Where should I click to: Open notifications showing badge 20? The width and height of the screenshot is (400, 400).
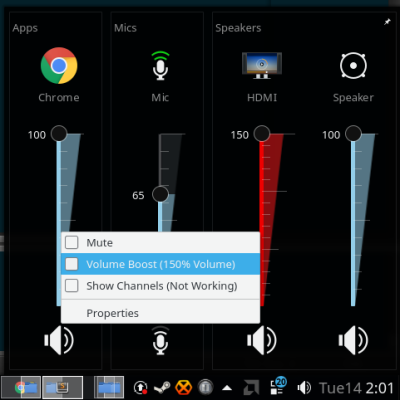click(x=278, y=386)
